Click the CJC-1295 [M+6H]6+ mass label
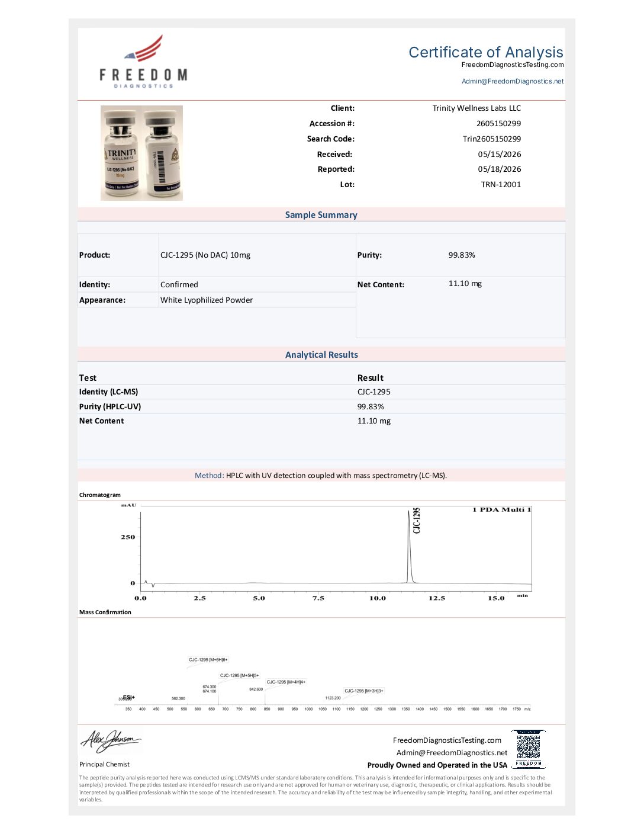 coord(208,659)
